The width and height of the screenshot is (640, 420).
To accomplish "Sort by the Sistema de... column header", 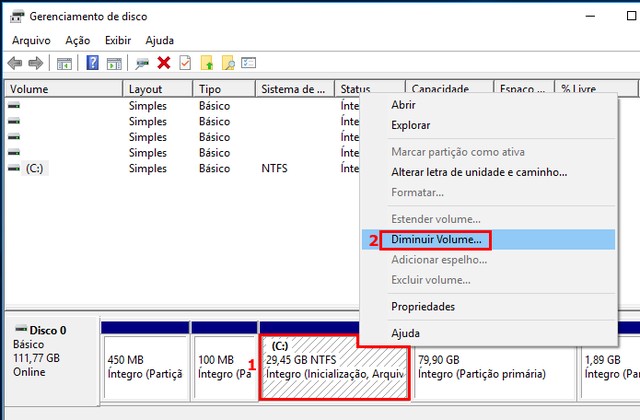I will pos(295,89).
